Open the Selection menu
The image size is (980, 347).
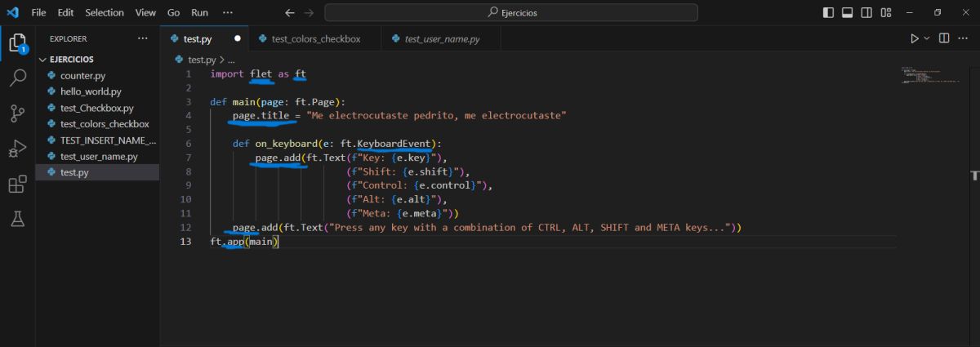coord(104,13)
